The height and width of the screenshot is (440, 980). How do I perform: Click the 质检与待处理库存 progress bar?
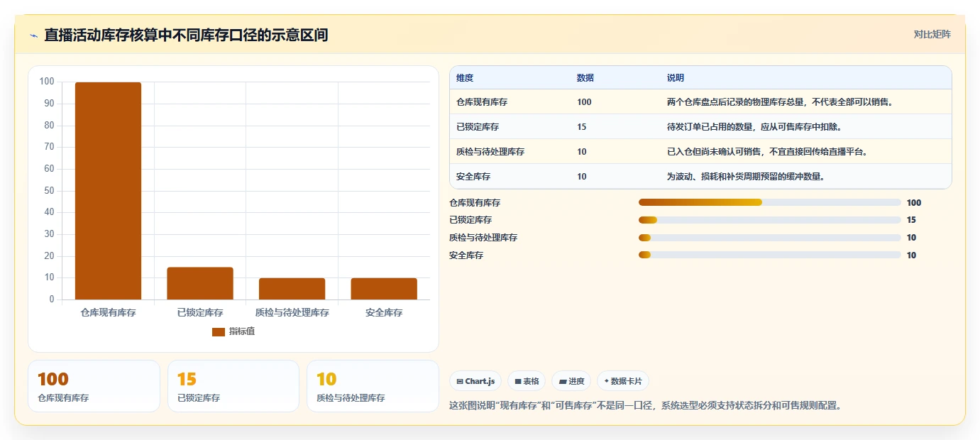click(770, 237)
